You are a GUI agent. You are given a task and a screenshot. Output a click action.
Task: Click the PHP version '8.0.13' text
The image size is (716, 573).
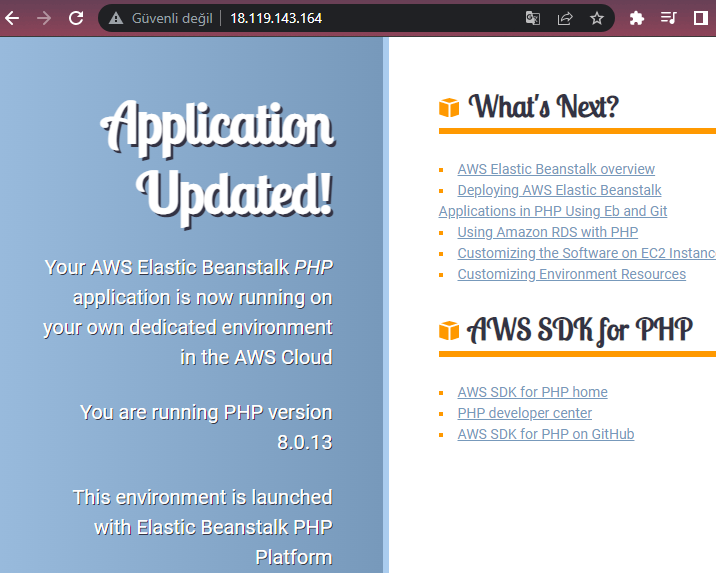tap(305, 442)
